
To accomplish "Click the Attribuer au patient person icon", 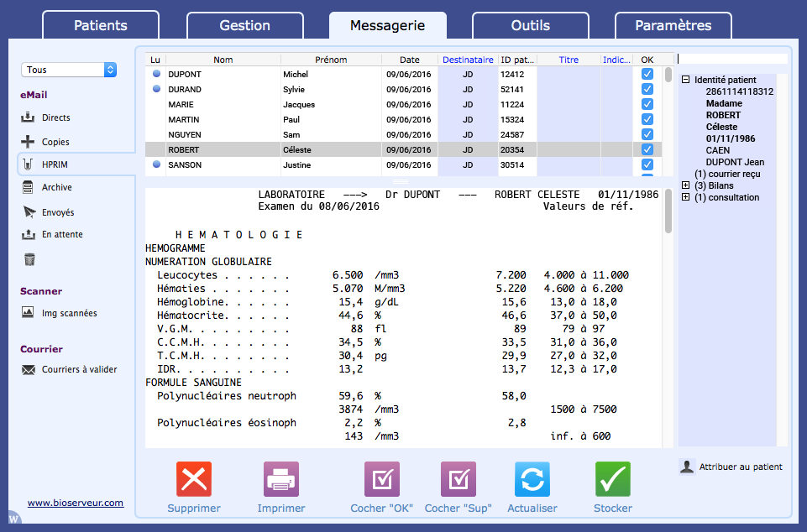I will click(687, 467).
